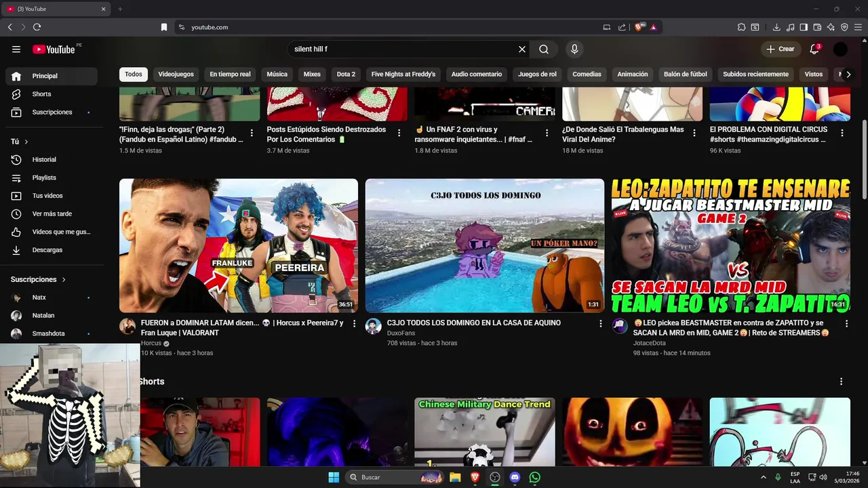This screenshot has height=488, width=868.
Task: Clear the search box text
Action: pos(522,49)
